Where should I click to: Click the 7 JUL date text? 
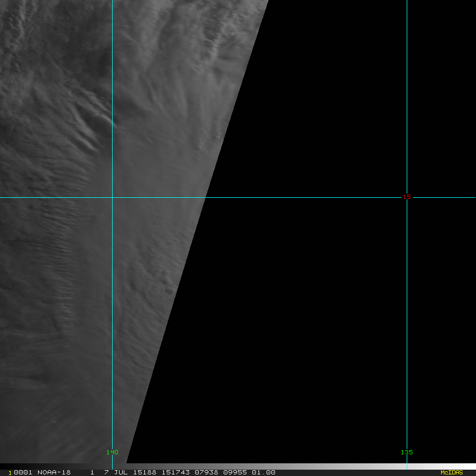point(116,472)
